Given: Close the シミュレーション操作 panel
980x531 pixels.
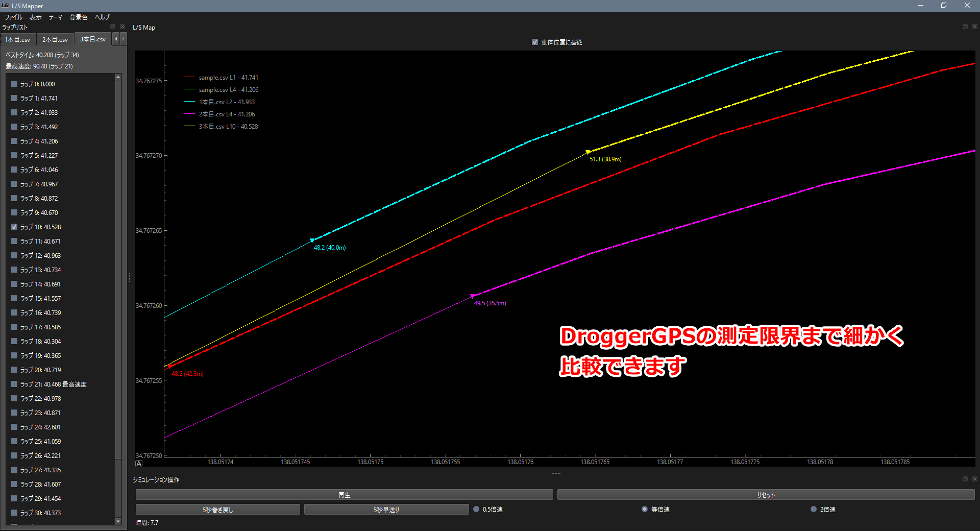Looking at the screenshot, I should 974,479.
